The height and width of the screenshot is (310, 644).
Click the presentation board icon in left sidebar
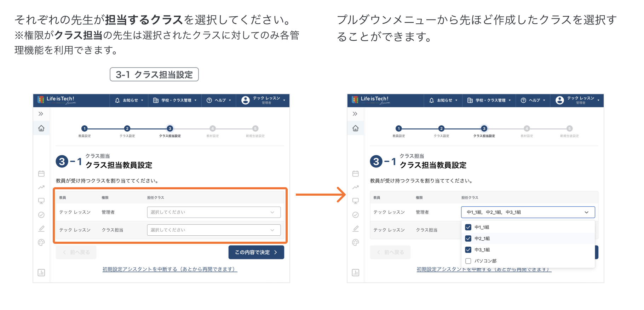coord(41,201)
